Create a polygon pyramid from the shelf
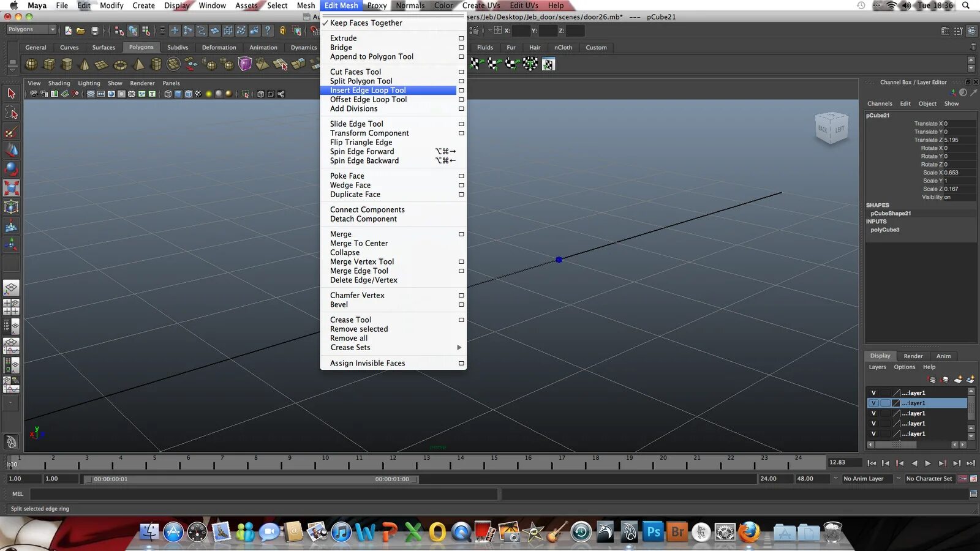Screen dimensions: 980x551 [138, 64]
